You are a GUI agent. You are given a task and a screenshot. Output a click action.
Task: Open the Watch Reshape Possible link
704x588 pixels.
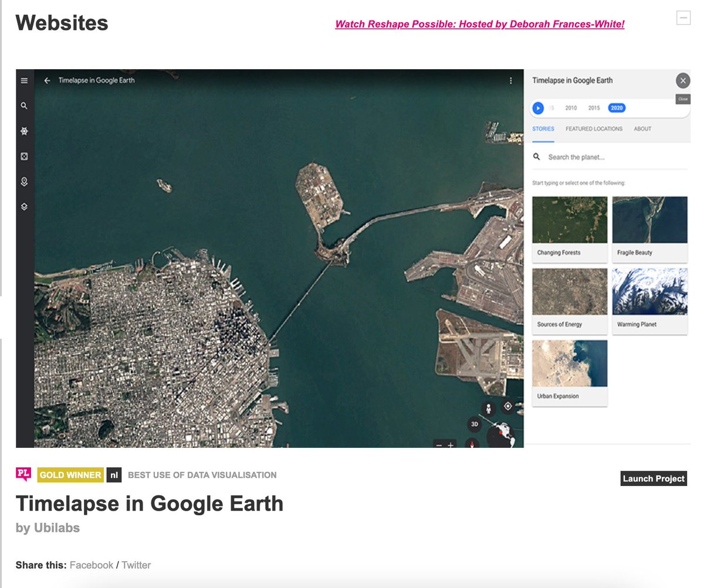[x=479, y=24]
